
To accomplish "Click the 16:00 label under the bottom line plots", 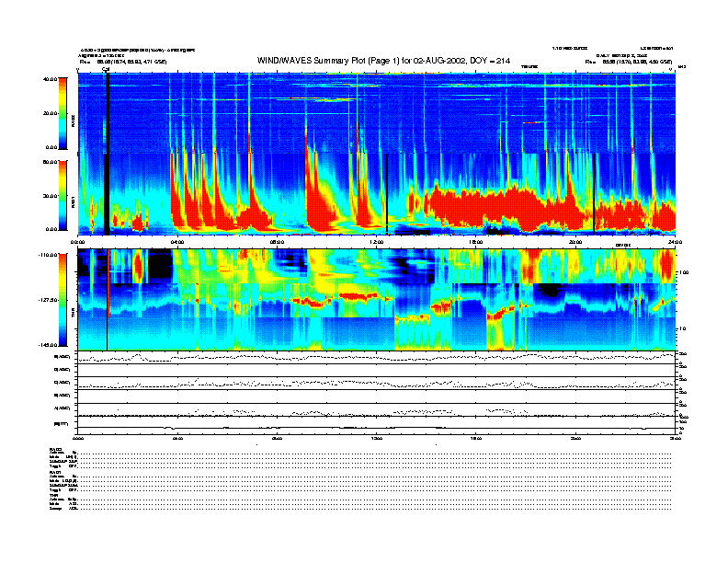I will (476, 438).
